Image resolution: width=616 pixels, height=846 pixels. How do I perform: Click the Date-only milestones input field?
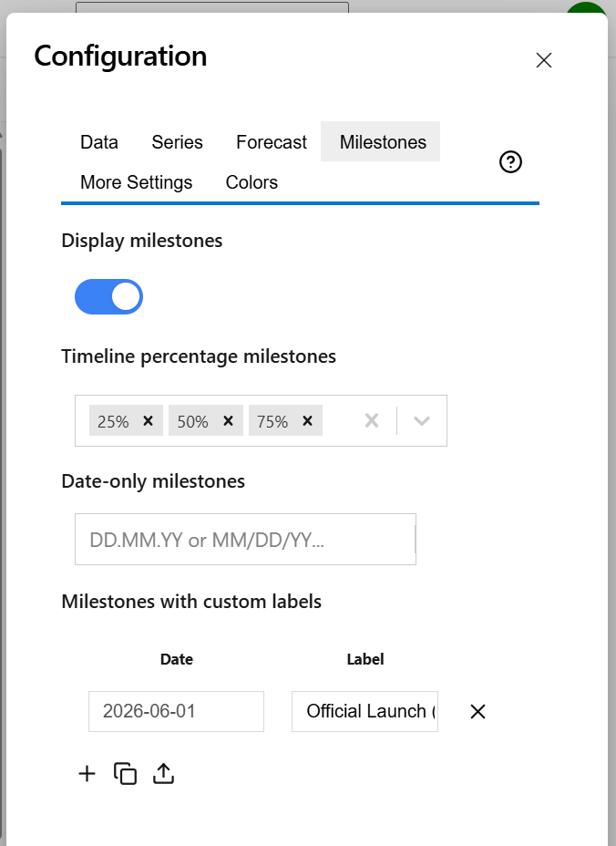pyautogui.click(x=245, y=539)
